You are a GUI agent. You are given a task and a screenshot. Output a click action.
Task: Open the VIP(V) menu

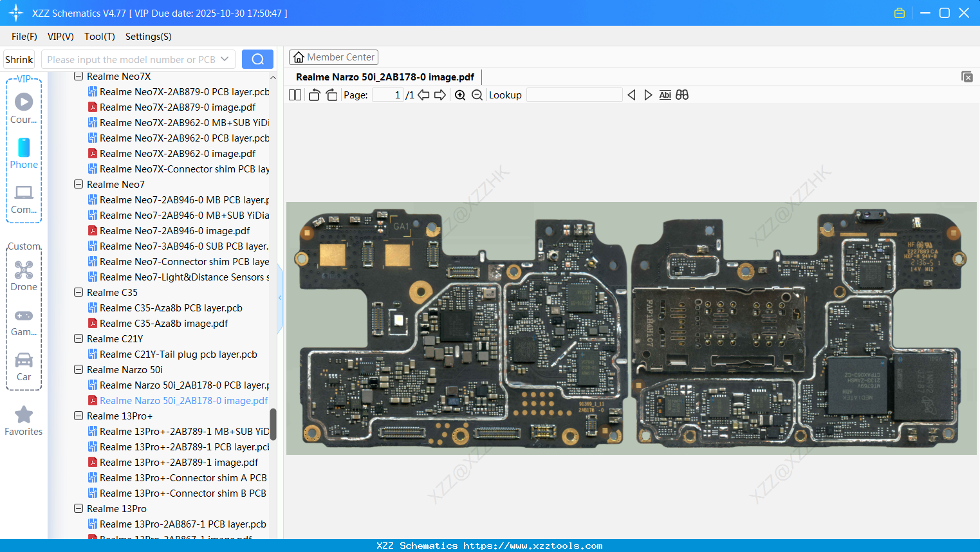click(x=60, y=37)
